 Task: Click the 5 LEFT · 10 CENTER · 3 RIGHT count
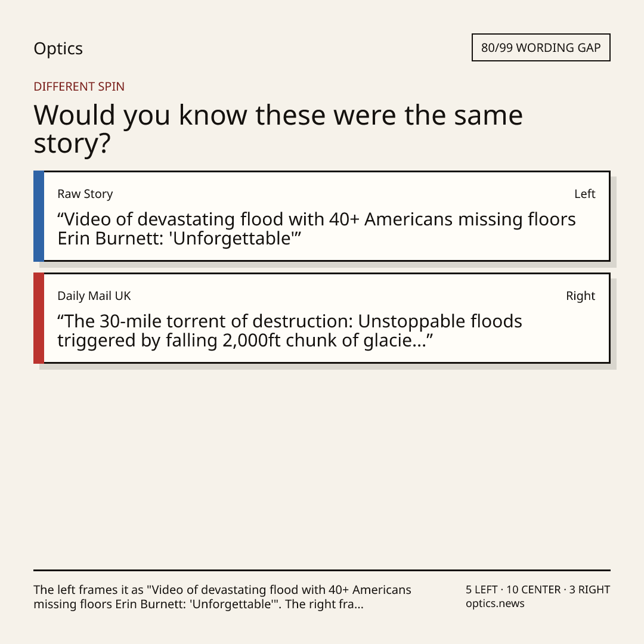click(538, 590)
